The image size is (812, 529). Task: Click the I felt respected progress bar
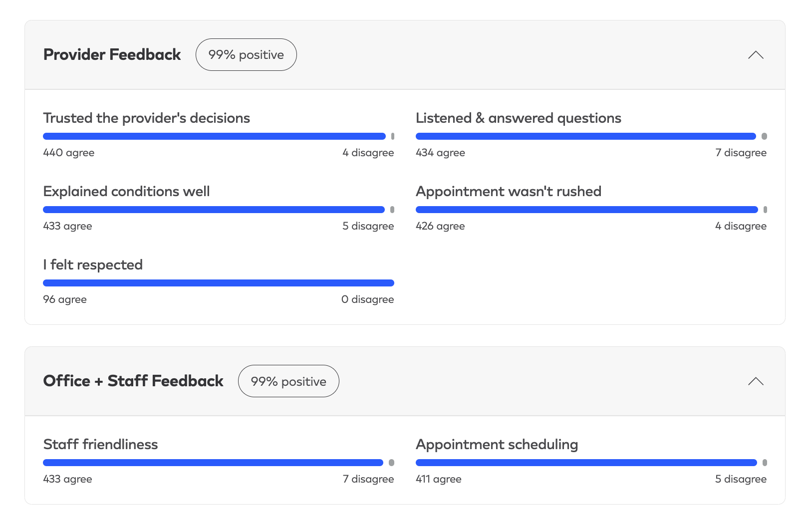219,283
